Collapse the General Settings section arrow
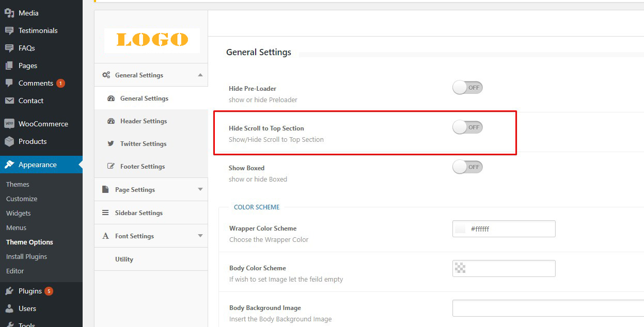This screenshot has height=327, width=644. coord(200,75)
